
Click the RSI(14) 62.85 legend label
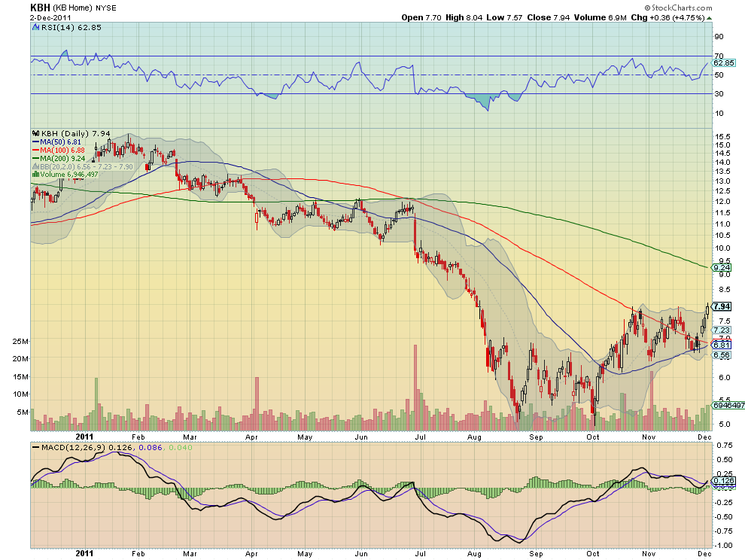(x=71, y=28)
